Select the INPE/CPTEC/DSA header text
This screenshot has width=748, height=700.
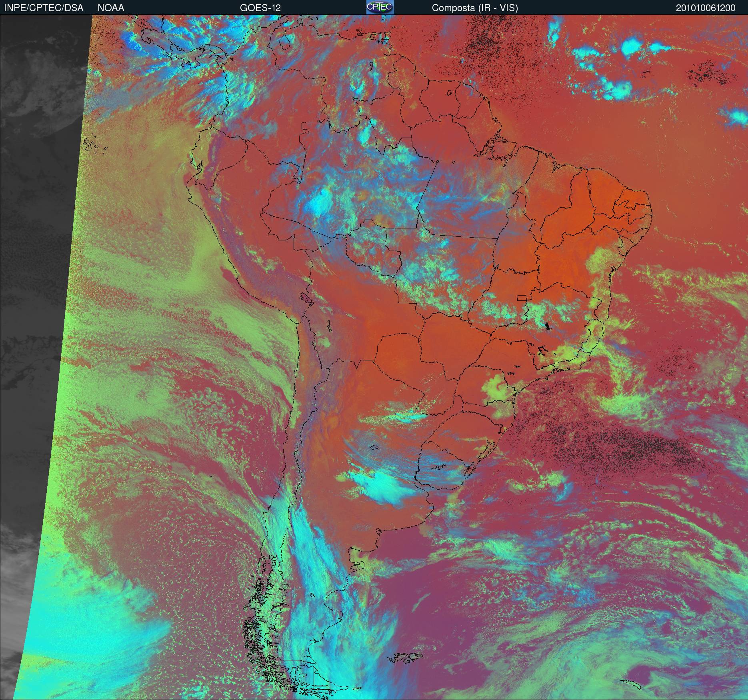coord(44,8)
